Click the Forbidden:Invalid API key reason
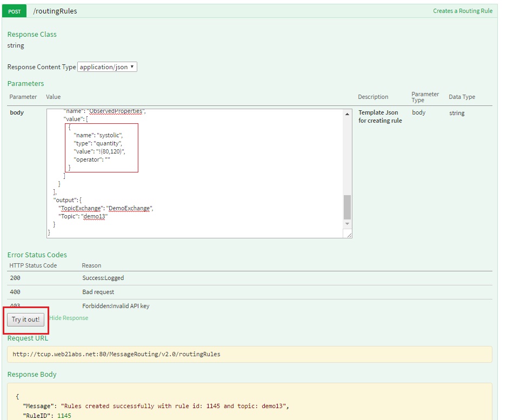 (x=116, y=306)
